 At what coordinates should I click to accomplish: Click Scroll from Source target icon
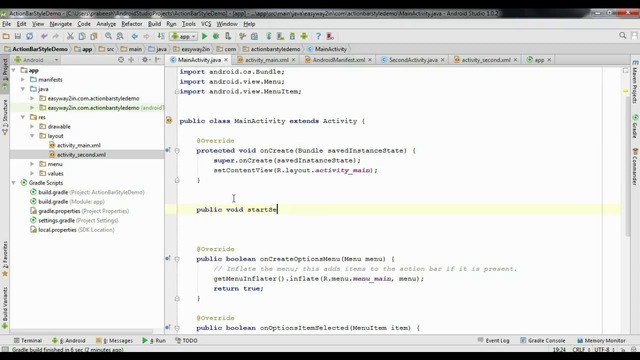click(121, 60)
